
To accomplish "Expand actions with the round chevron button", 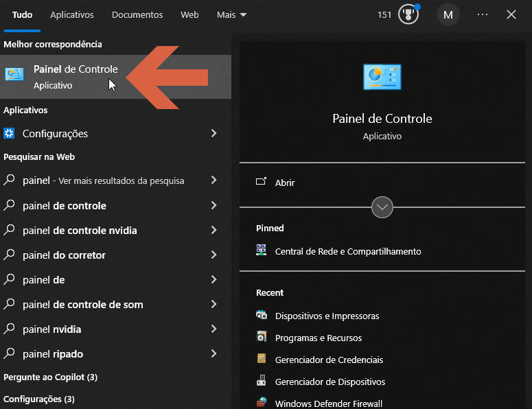I will pyautogui.click(x=382, y=207).
